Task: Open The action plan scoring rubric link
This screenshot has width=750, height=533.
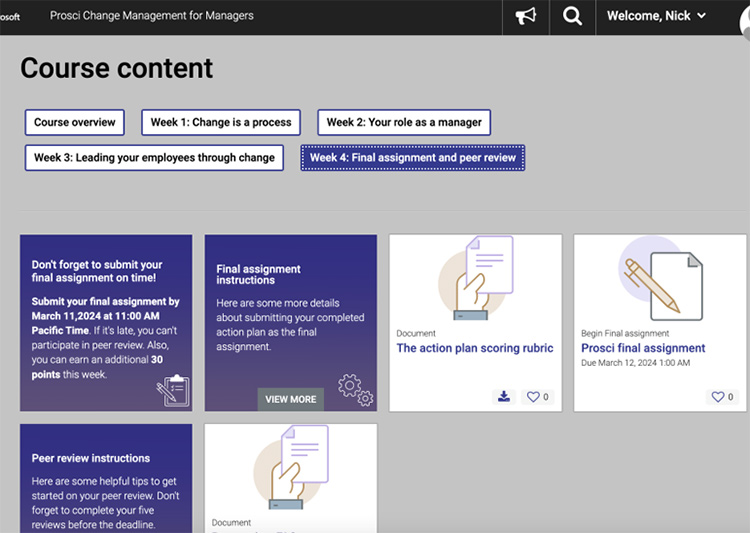Action: [x=474, y=348]
